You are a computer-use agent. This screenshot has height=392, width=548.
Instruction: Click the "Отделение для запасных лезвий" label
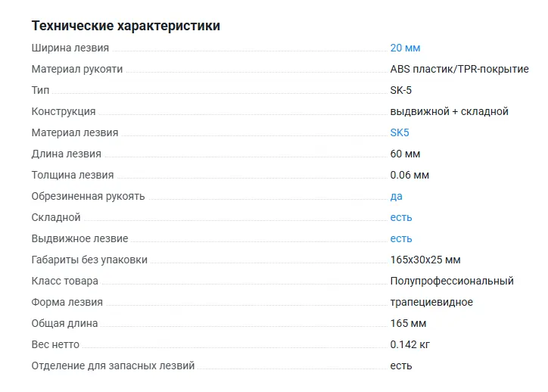pyautogui.click(x=113, y=366)
